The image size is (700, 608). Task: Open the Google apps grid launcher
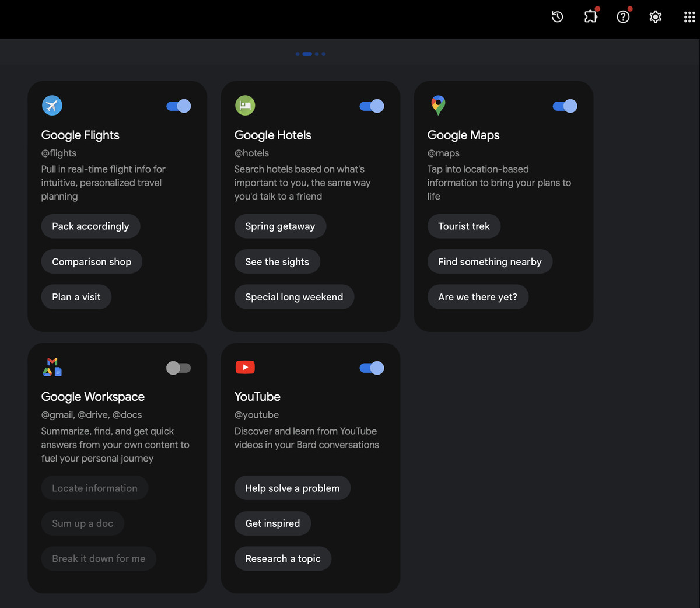click(x=689, y=17)
